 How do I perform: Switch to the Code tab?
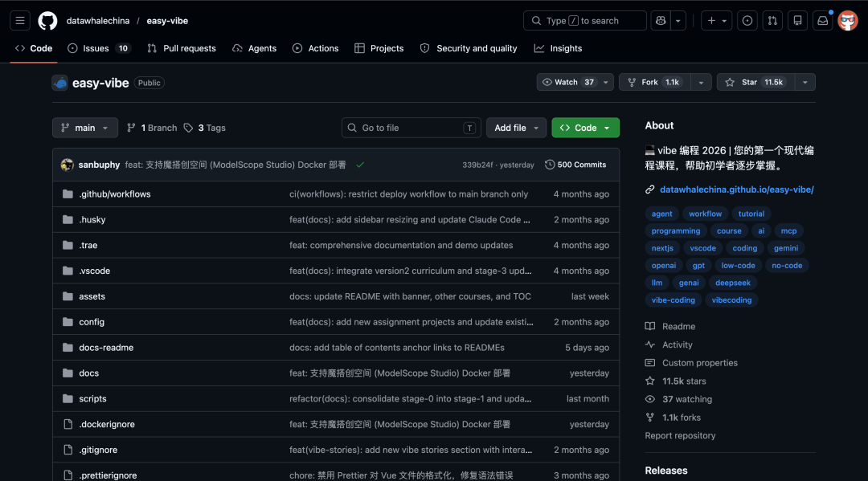click(34, 49)
